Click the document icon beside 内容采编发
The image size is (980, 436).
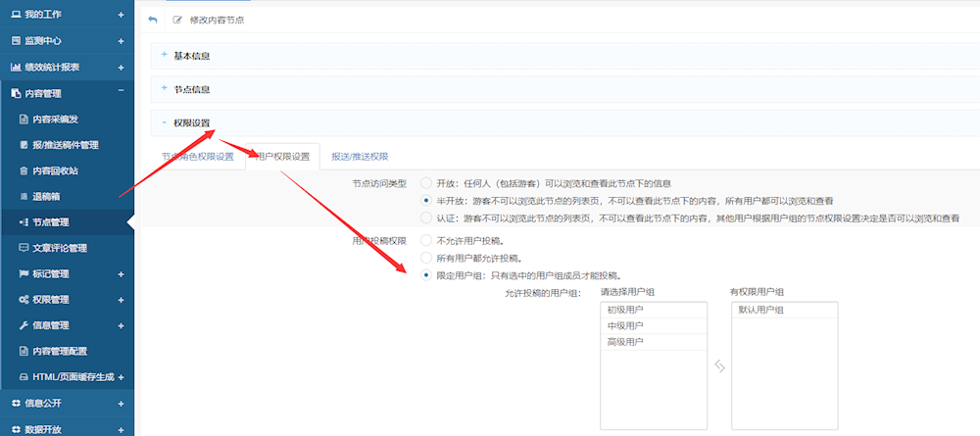pos(24,119)
